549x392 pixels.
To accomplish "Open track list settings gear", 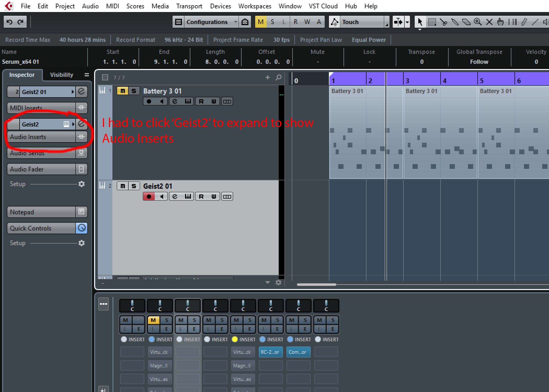I will (278, 283).
